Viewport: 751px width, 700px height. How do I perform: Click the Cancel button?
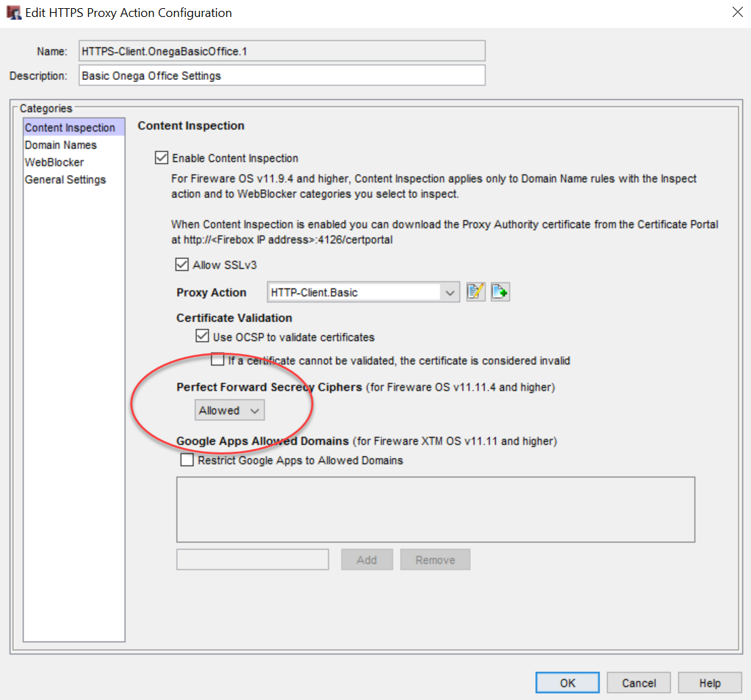pyautogui.click(x=639, y=683)
